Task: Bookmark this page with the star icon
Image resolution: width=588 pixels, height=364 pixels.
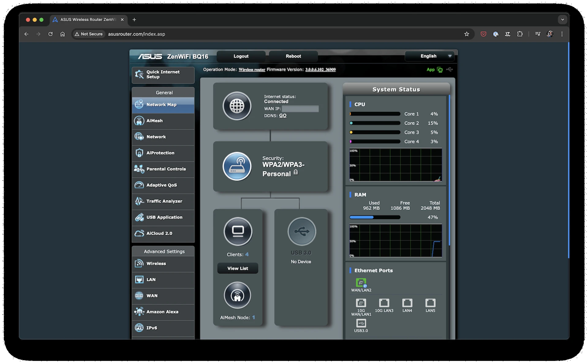Action: coord(466,34)
